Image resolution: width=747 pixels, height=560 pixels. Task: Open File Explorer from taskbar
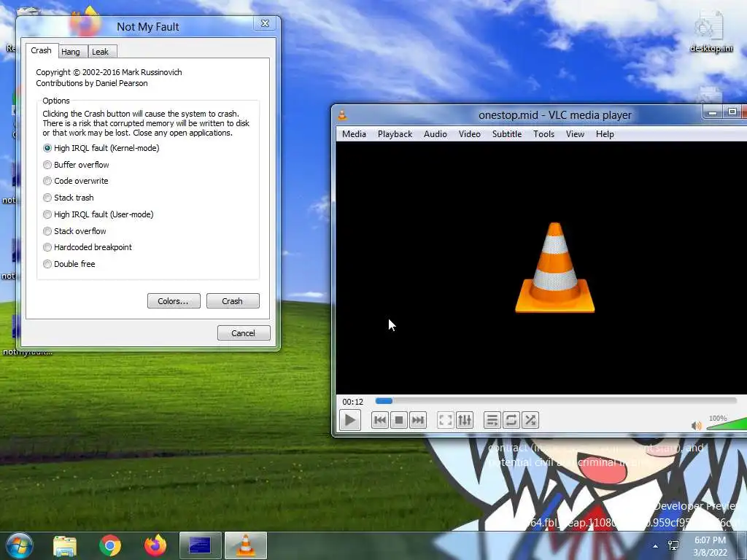[65, 545]
